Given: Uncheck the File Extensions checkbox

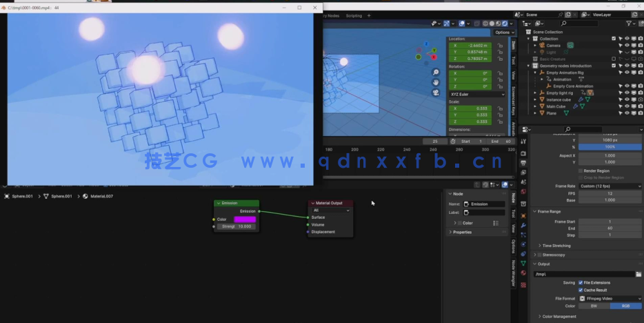Looking at the screenshot, I should [x=580, y=282].
